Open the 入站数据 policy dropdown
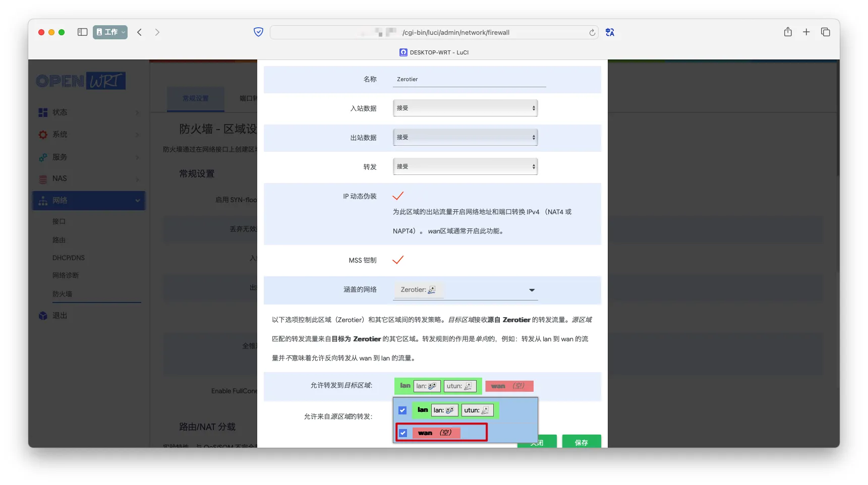868x485 pixels. click(465, 108)
